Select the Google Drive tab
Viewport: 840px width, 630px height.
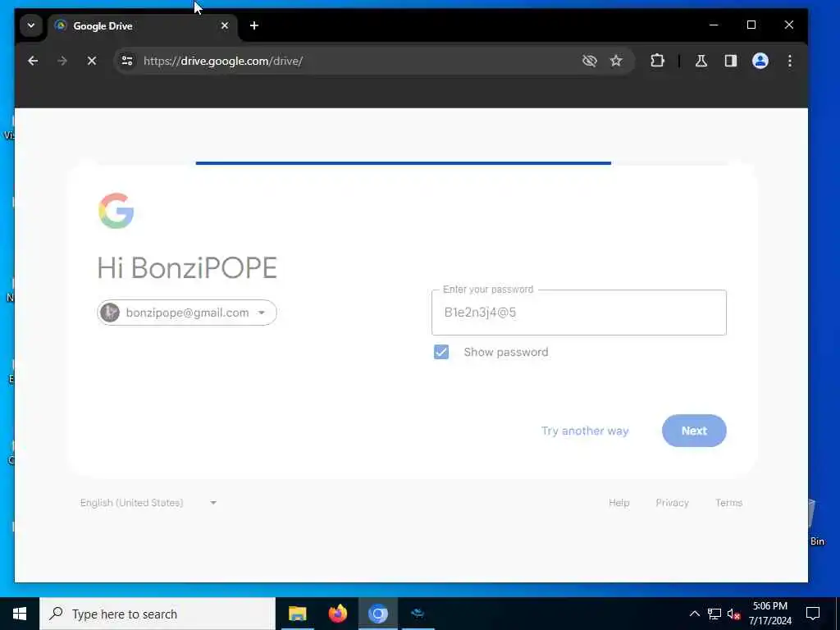point(144,25)
